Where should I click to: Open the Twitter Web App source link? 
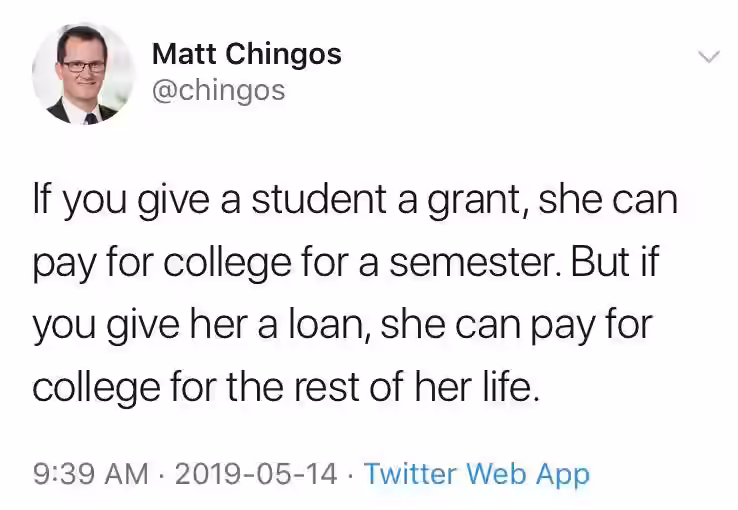pos(477,474)
